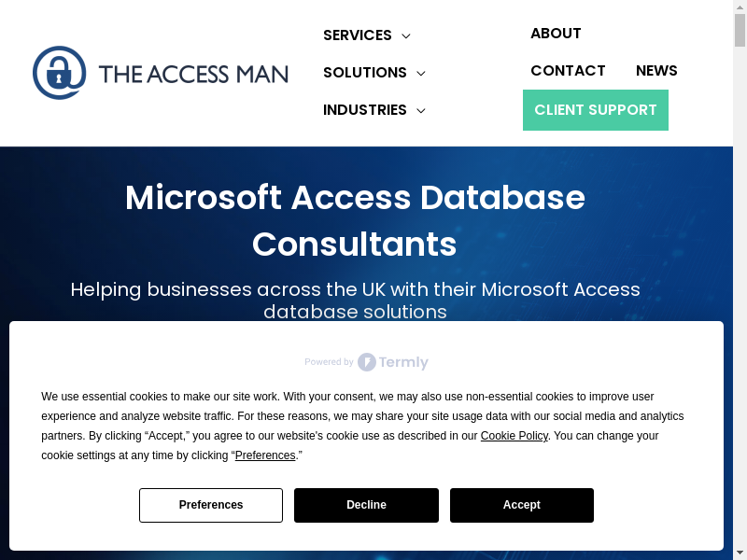Screen dimensions: 747x560
Task: Click the vertical scrollbar thumb
Action: (740, 30)
